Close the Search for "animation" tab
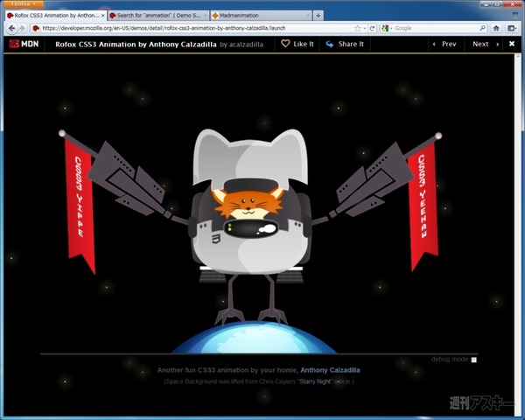The width and height of the screenshot is (525, 420). 206,16
